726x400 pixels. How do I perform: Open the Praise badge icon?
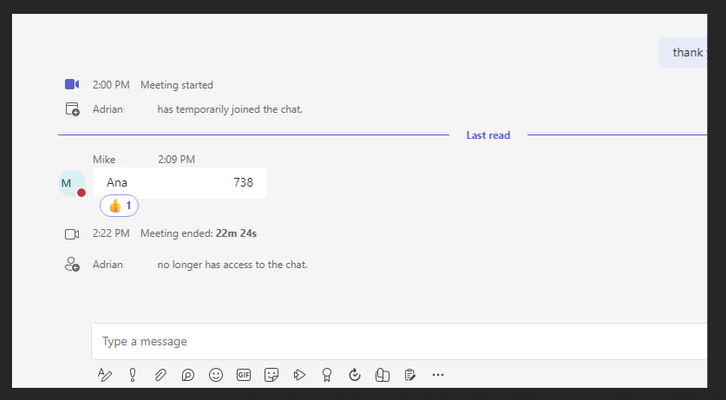coord(327,375)
